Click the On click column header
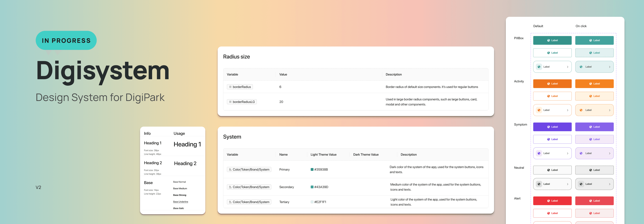The width and height of the screenshot is (644, 224). 581,26
